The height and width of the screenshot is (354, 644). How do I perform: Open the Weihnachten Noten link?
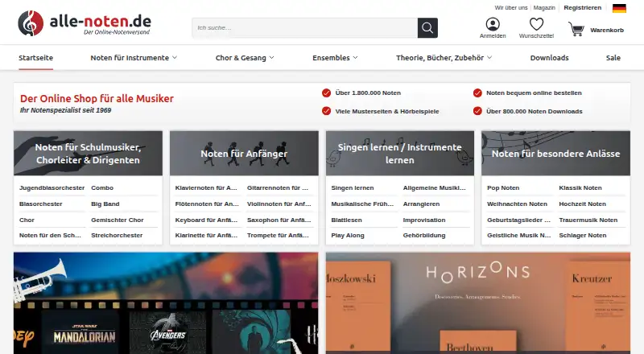(517, 204)
